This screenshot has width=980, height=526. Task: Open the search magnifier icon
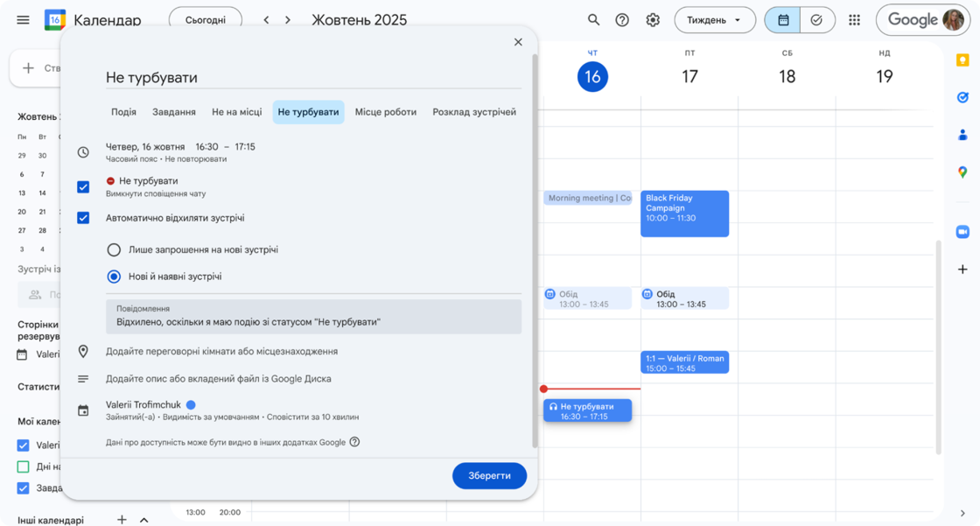593,20
